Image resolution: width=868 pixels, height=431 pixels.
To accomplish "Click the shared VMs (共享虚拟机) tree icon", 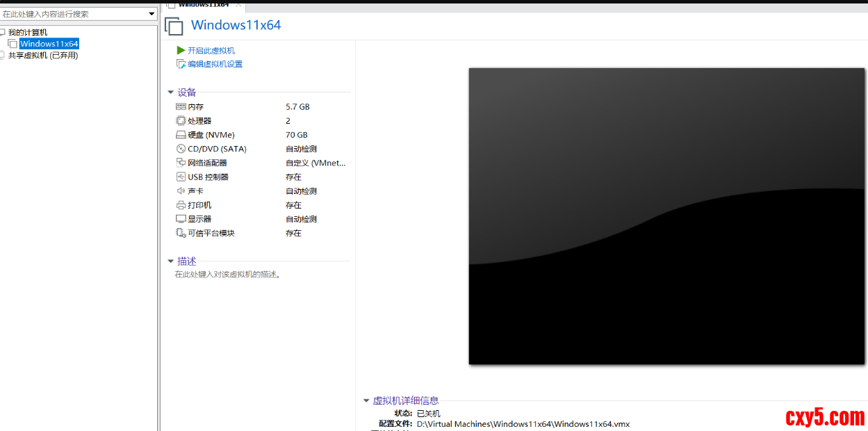I will click(3, 56).
